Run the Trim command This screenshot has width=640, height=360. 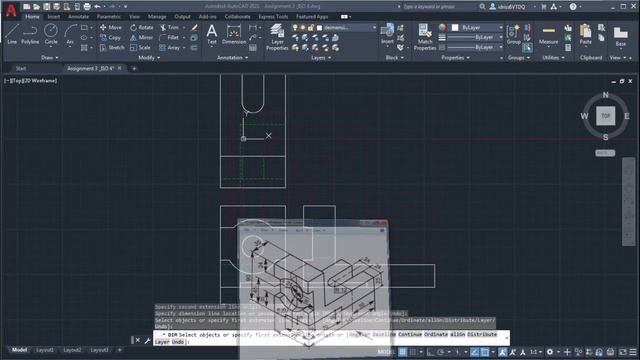169,27
